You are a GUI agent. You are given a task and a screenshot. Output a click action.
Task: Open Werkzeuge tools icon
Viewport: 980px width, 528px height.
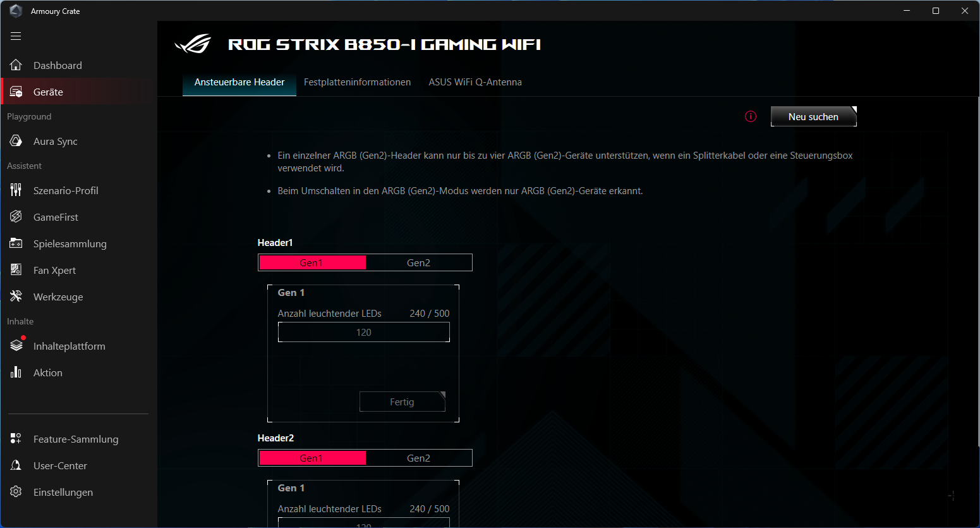[x=16, y=297]
